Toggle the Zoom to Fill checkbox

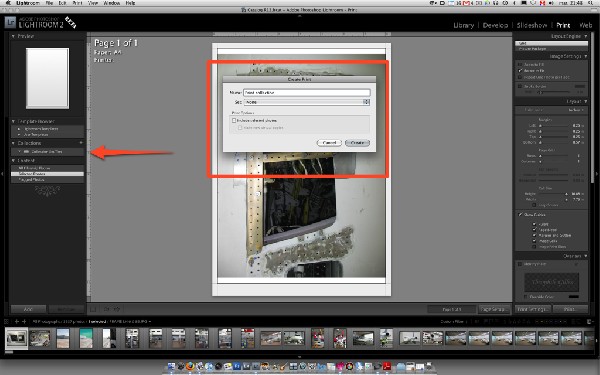[x=520, y=64]
